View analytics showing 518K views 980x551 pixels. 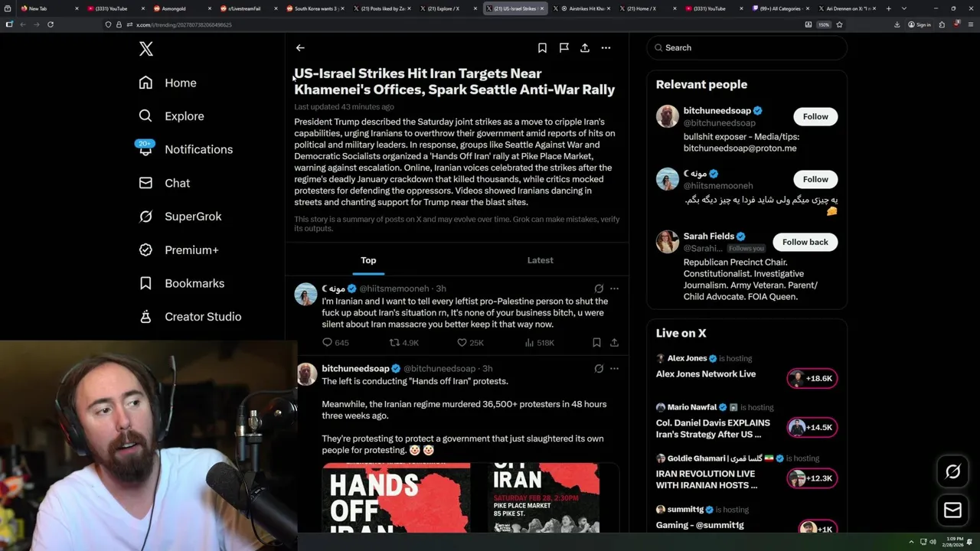[x=540, y=343]
